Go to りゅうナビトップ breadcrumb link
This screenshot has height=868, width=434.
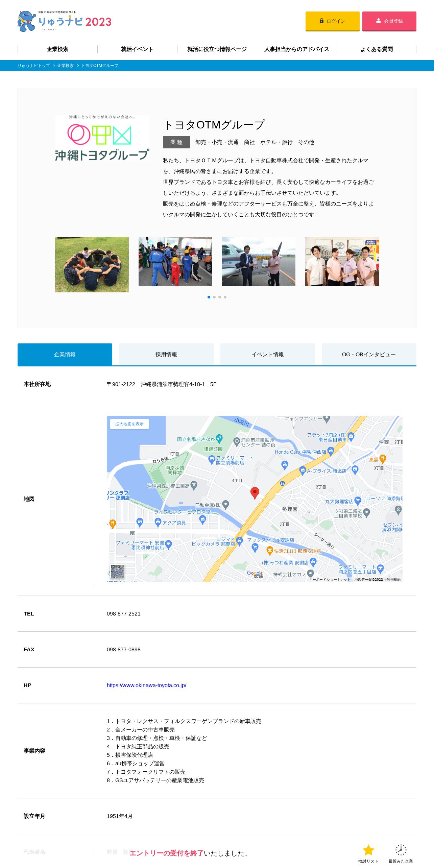pos(34,66)
